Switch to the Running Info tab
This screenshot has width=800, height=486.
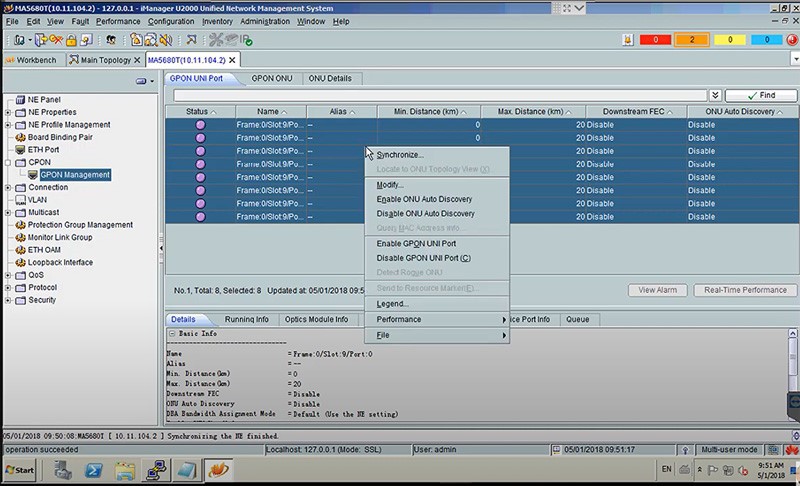click(x=246, y=319)
